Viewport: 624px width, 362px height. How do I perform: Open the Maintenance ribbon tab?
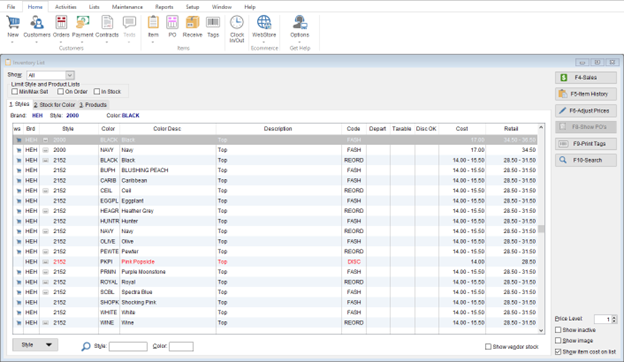click(127, 7)
